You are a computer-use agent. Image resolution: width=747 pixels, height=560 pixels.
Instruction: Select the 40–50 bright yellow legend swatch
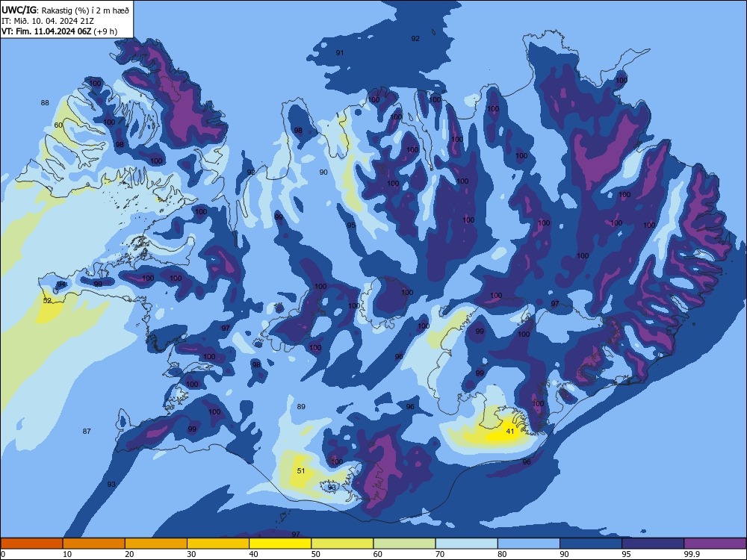(280, 544)
